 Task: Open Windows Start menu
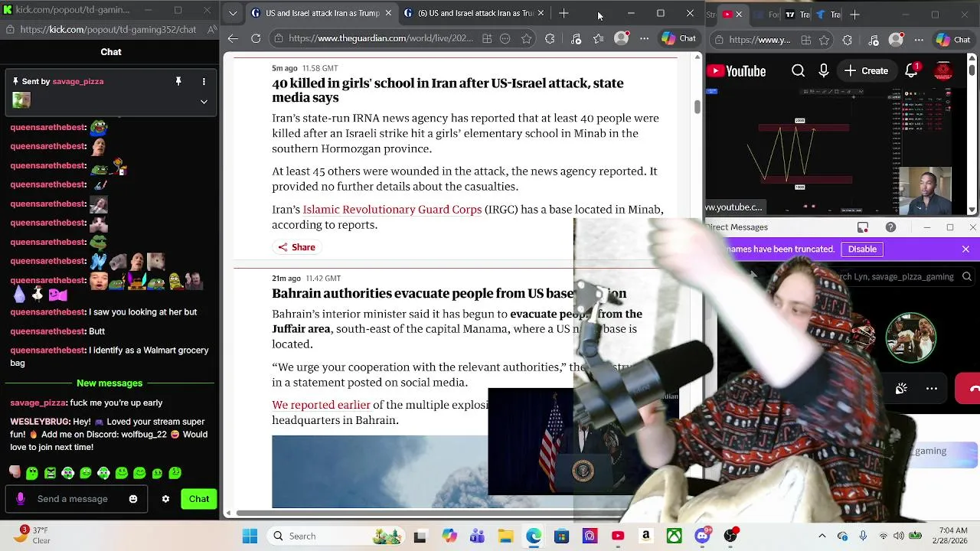coord(250,536)
